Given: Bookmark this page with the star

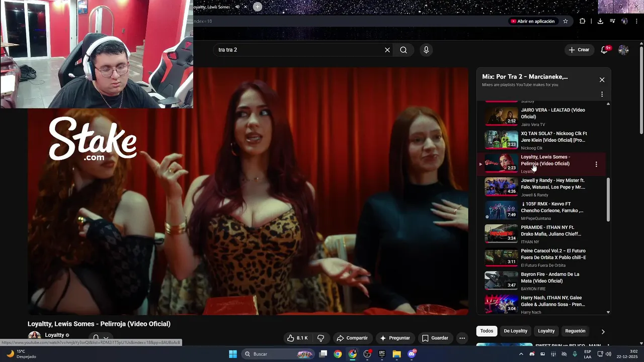Looking at the screenshot, I should (566, 21).
